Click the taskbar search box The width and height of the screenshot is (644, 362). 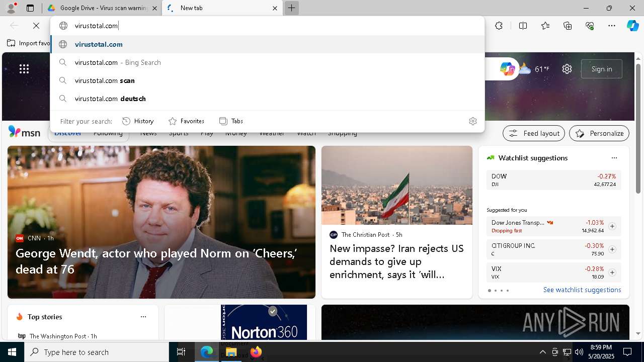click(x=97, y=352)
